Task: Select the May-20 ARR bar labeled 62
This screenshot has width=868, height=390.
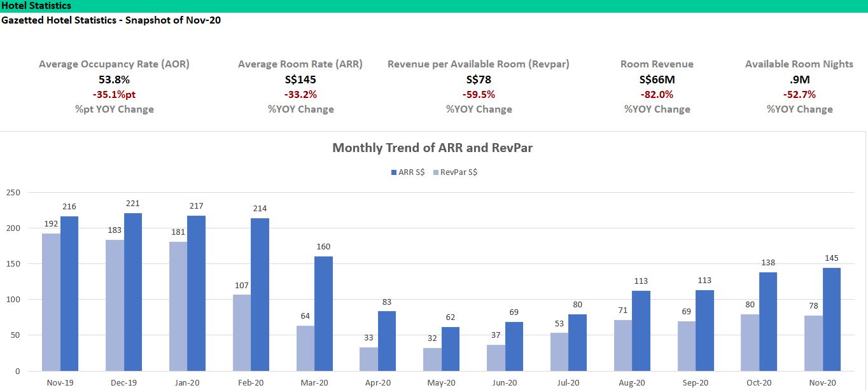Action: 451,348
